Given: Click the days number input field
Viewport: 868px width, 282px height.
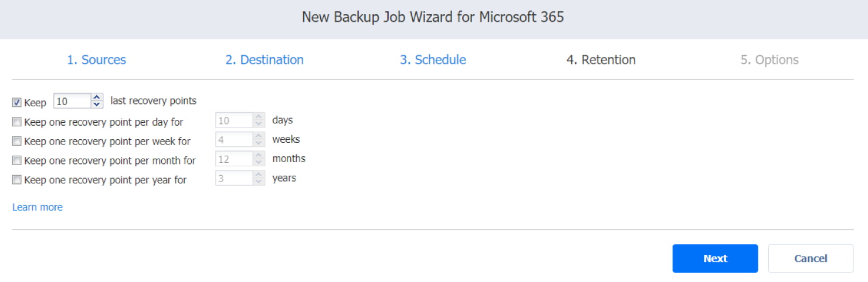Looking at the screenshot, I should point(234,120).
